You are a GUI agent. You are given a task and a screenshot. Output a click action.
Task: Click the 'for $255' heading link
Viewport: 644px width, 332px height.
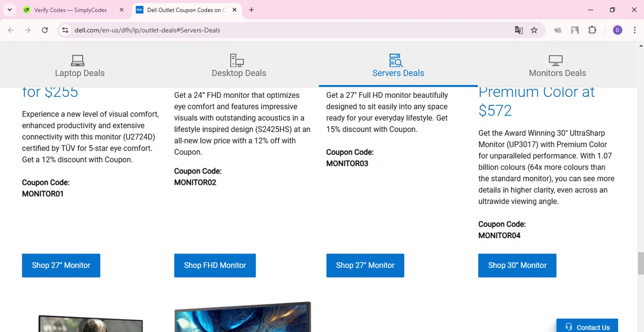50,92
